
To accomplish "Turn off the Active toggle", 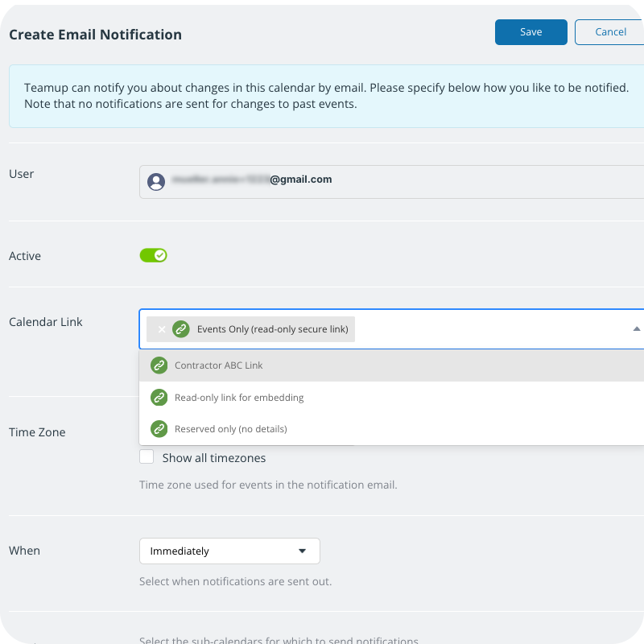I will 153,255.
